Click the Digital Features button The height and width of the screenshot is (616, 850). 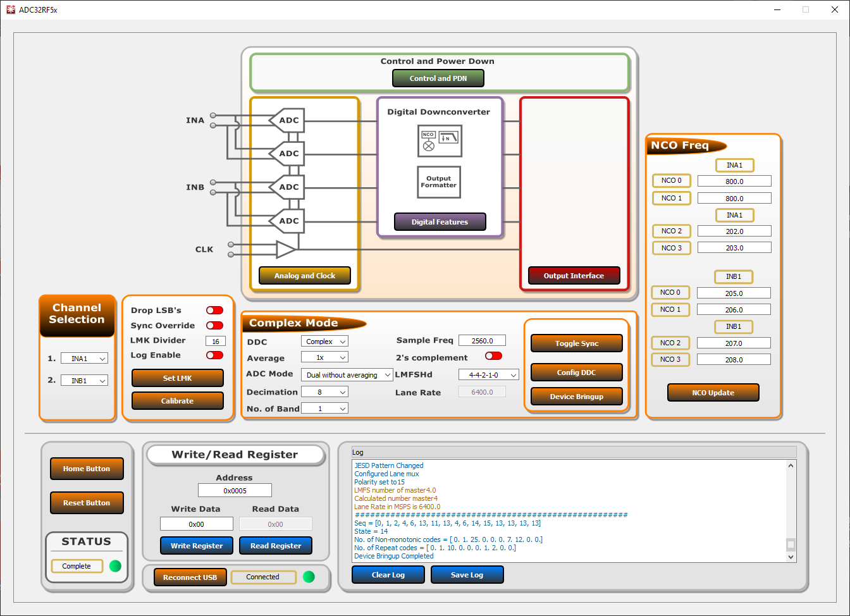[x=440, y=221]
